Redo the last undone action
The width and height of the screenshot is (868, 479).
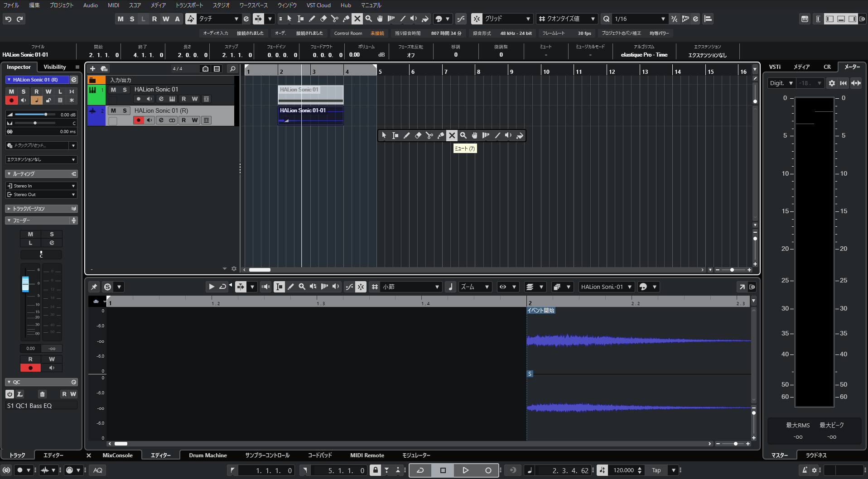(19, 19)
